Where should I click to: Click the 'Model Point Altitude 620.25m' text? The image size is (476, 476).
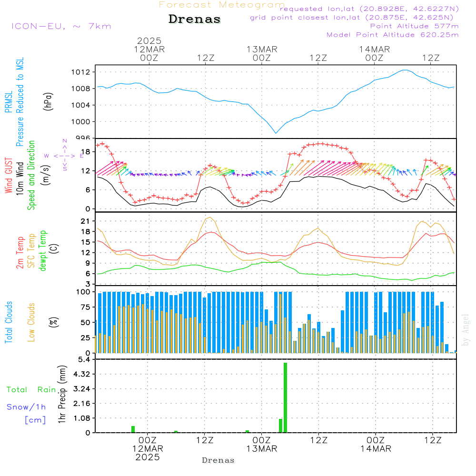pyautogui.click(x=392, y=35)
